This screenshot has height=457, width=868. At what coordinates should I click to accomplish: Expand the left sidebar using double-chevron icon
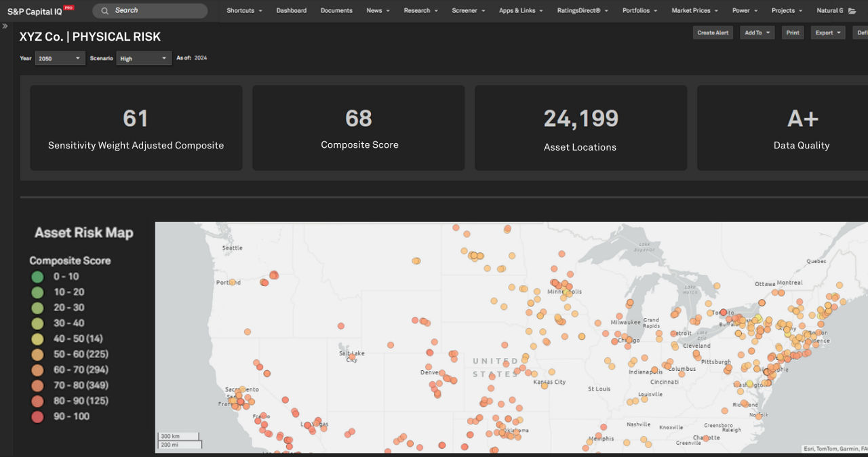5,26
